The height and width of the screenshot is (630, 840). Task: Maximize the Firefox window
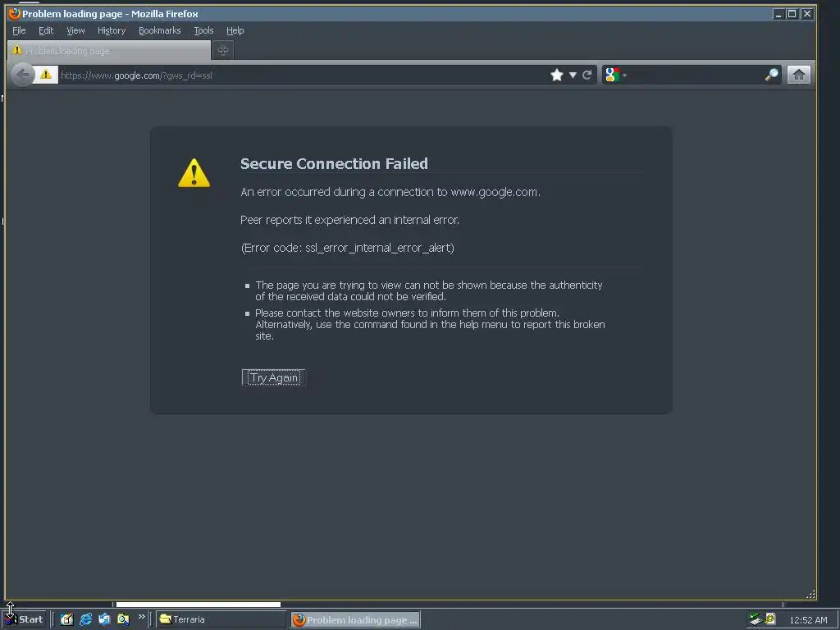tap(792, 14)
